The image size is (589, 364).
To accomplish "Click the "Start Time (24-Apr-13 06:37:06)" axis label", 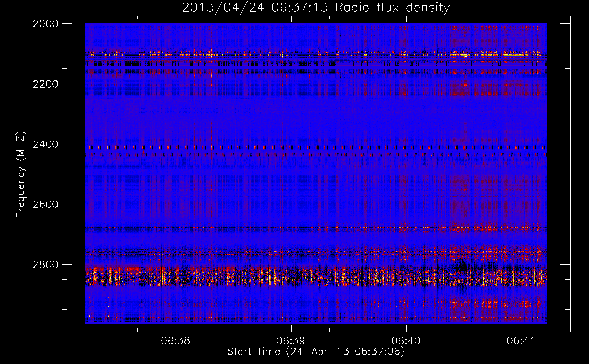I will coord(316,352).
